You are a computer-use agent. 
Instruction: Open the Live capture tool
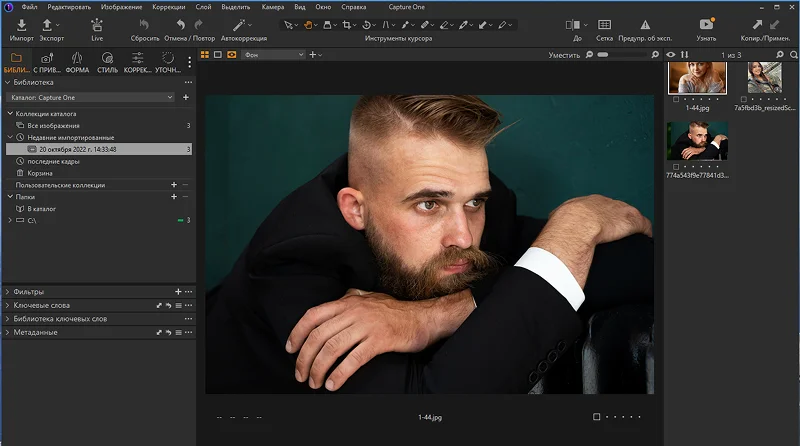(97, 24)
